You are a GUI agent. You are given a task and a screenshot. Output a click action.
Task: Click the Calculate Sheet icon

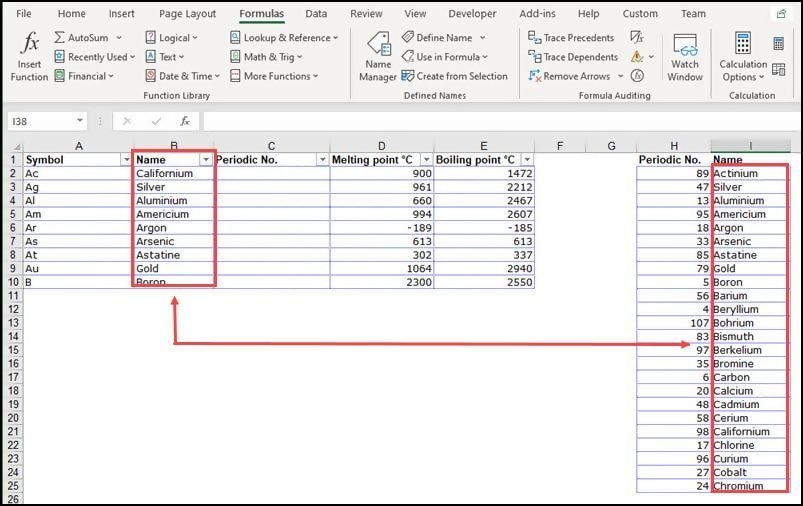pyautogui.click(x=778, y=70)
